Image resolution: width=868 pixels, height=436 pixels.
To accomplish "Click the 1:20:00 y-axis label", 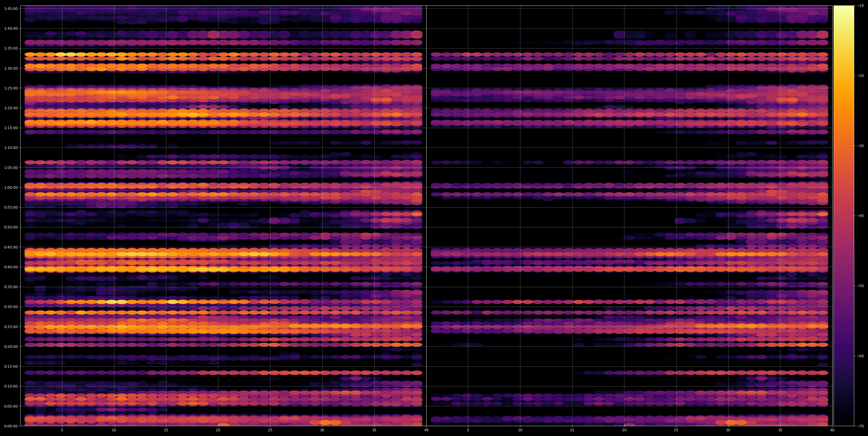I will [x=11, y=108].
